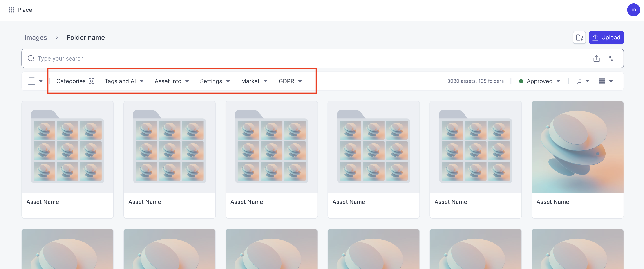Open the Settings filter dropdown
644x269 pixels.
[x=215, y=81]
